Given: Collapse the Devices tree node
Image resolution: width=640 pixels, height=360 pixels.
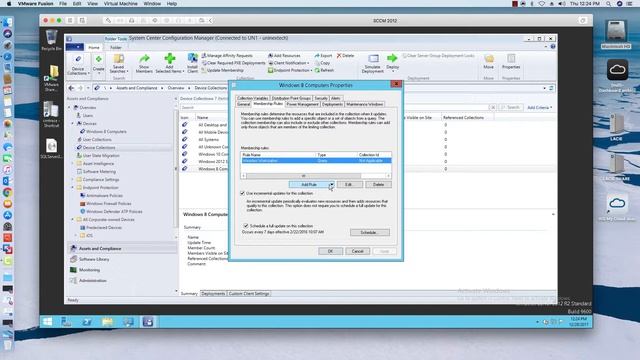Looking at the screenshot, I should click(x=73, y=123).
